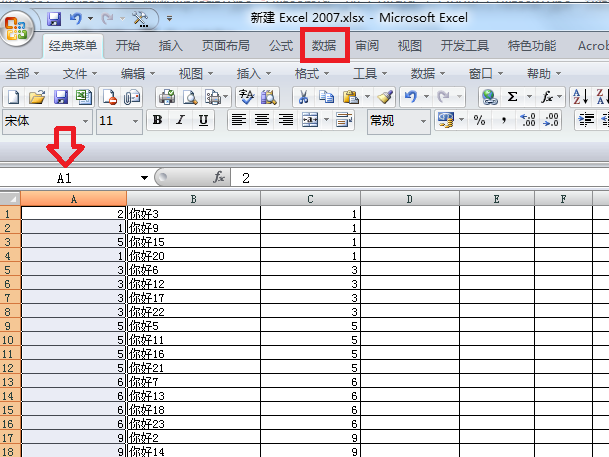609x457 pixels.
Task: Toggle Wrap Text icon
Action: click(344, 120)
